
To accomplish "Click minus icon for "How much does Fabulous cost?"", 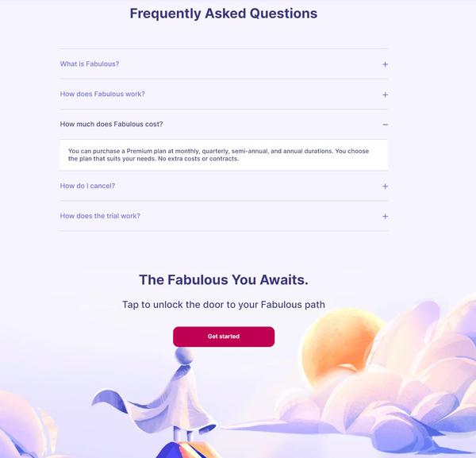I will point(385,125).
